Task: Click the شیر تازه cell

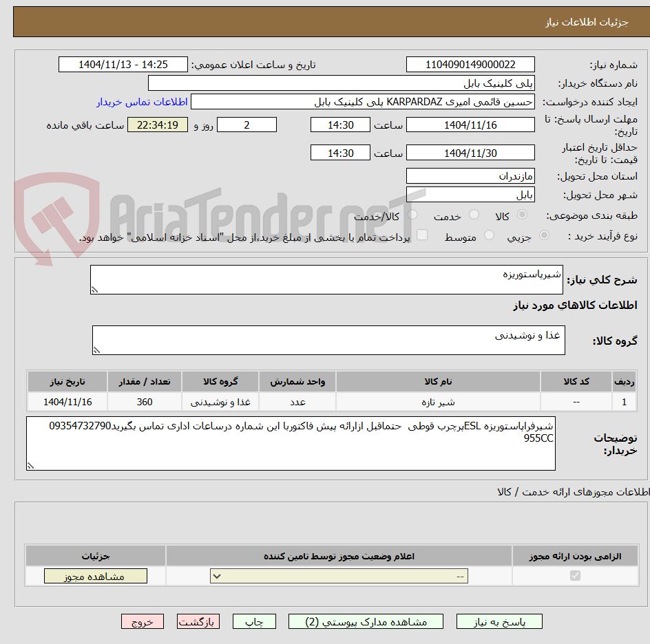Action: [x=438, y=402]
